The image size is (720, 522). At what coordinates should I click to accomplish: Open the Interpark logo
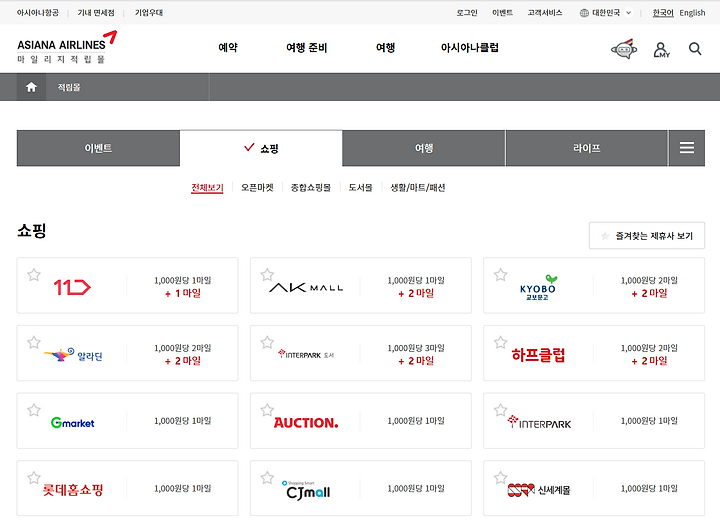click(539, 422)
